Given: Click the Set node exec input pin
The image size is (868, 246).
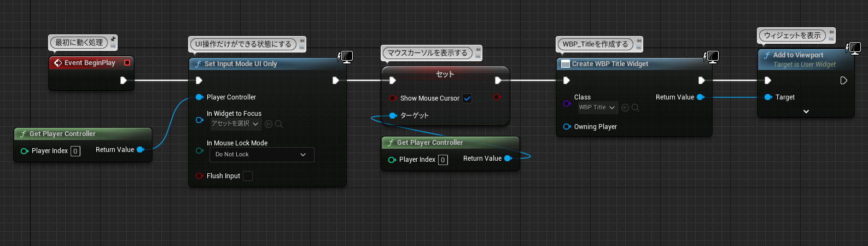Looking at the screenshot, I should (392, 80).
